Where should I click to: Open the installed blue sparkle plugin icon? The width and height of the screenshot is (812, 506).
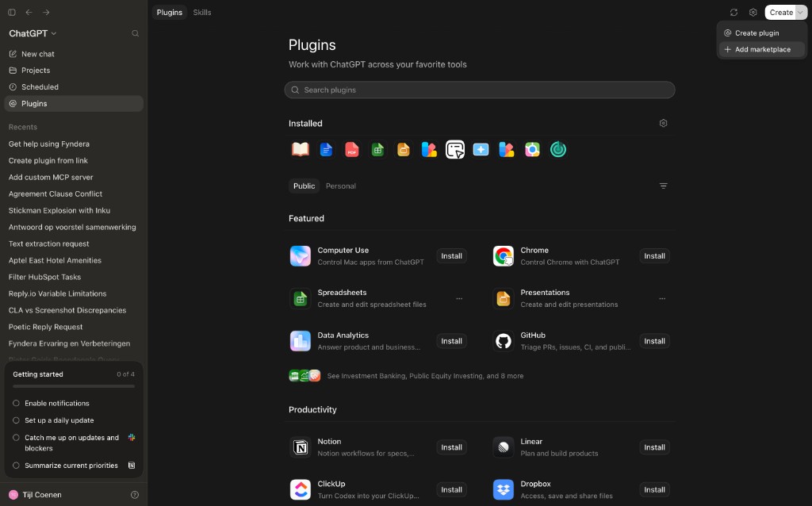click(x=481, y=150)
